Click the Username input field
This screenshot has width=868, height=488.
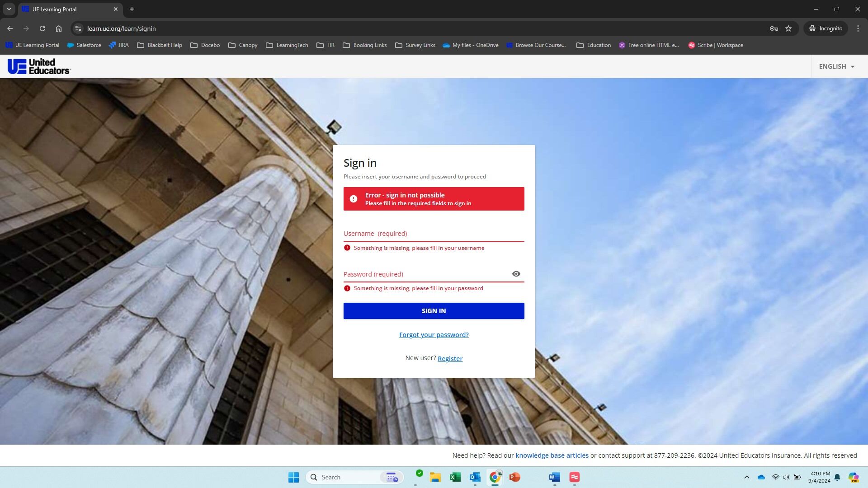pyautogui.click(x=434, y=234)
